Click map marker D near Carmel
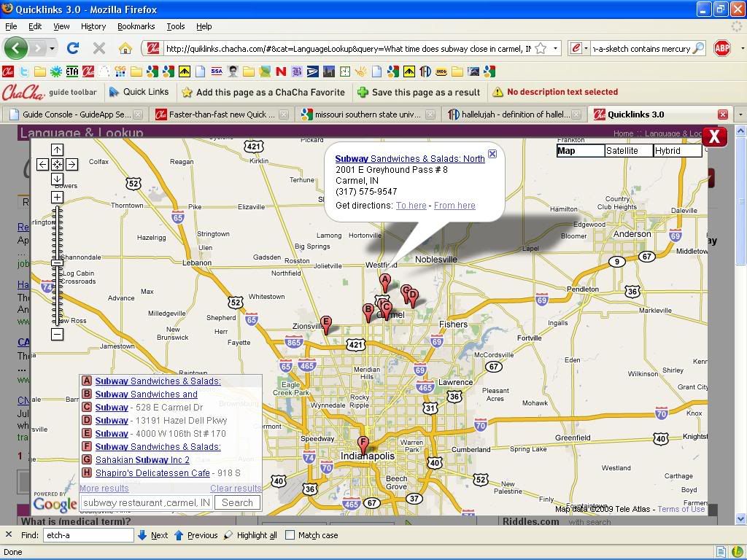 pos(413,298)
